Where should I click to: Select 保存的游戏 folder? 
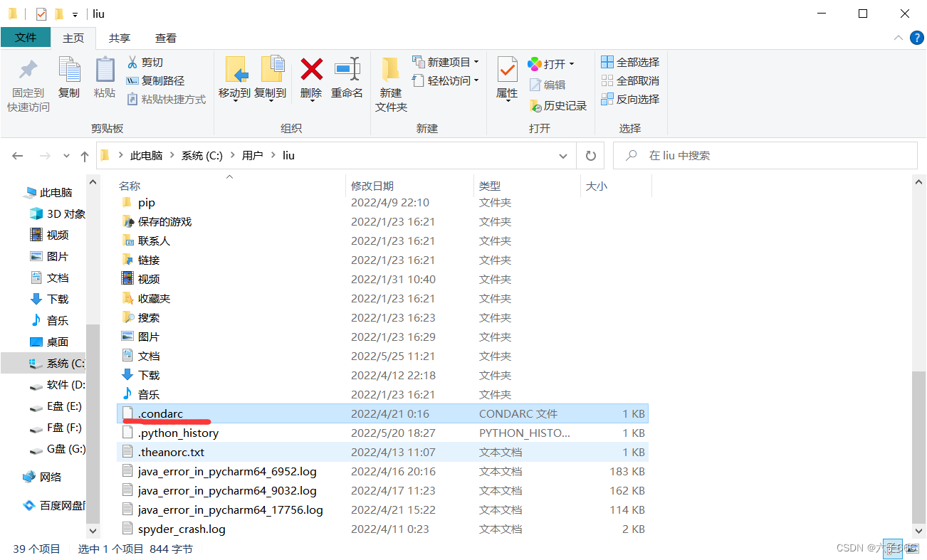(382, 221)
